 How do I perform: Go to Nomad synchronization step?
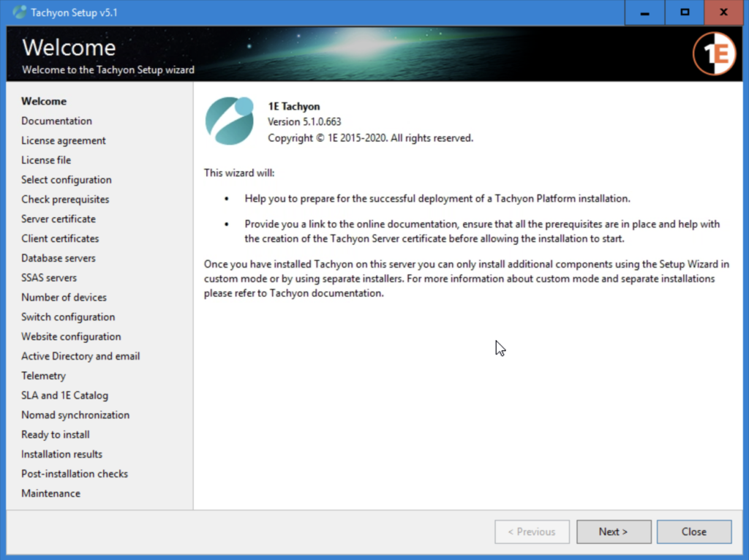(75, 415)
